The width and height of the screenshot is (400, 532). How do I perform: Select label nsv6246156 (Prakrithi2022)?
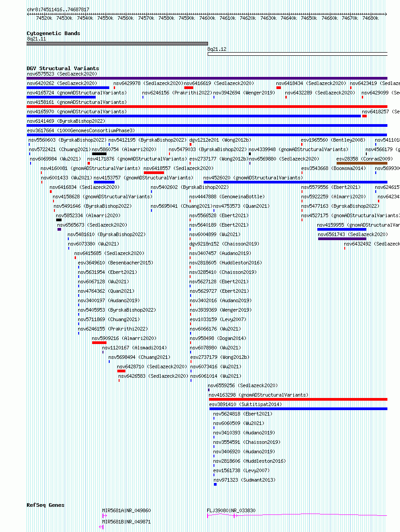(177, 93)
